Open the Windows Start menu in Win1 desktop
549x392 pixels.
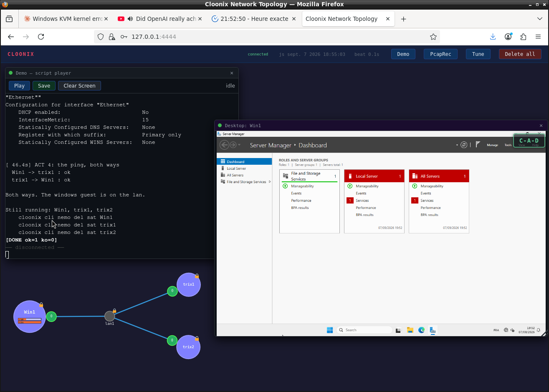click(330, 330)
